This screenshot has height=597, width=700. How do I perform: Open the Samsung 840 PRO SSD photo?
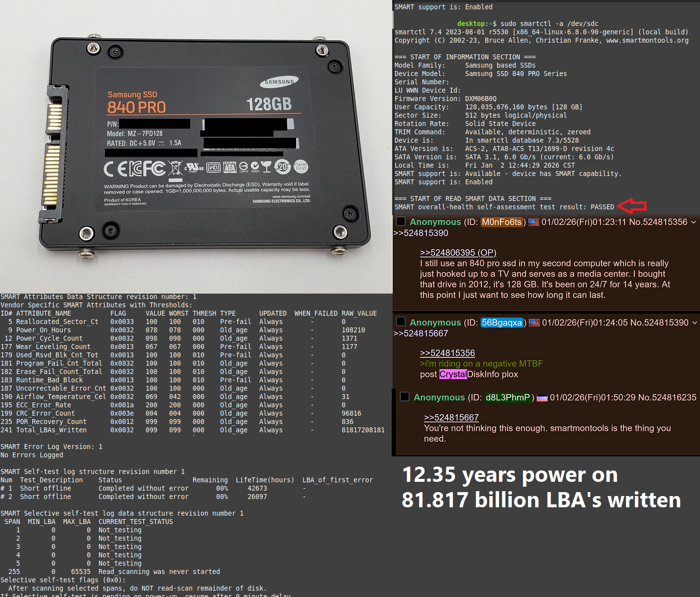pyautogui.click(x=196, y=146)
